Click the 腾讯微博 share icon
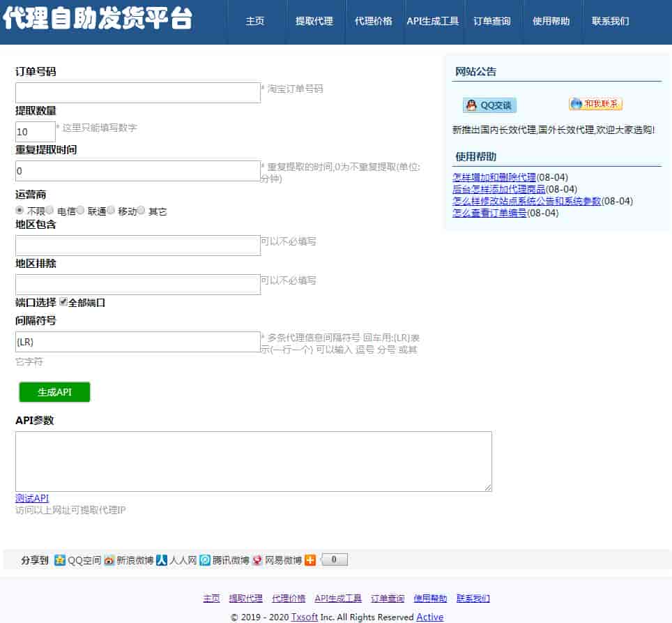Image resolution: width=672 pixels, height=623 pixels. point(205,560)
